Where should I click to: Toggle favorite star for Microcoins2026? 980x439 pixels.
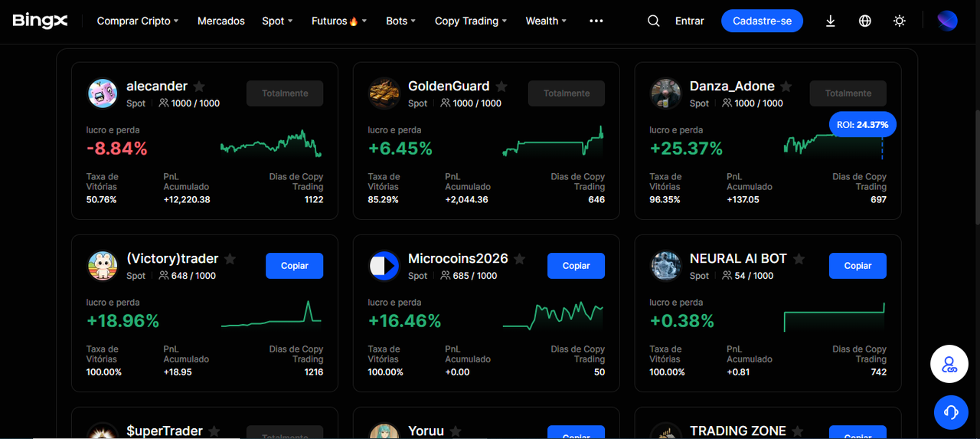tap(520, 259)
